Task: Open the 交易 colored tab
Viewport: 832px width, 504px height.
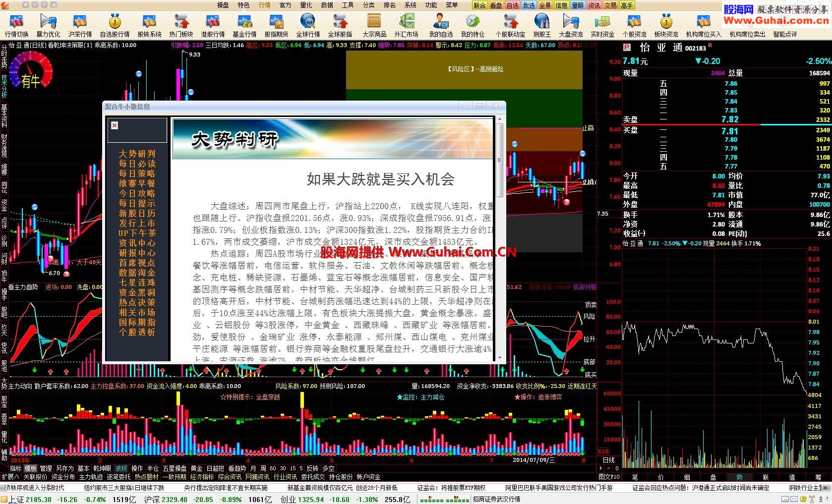Action: click(611, 5)
